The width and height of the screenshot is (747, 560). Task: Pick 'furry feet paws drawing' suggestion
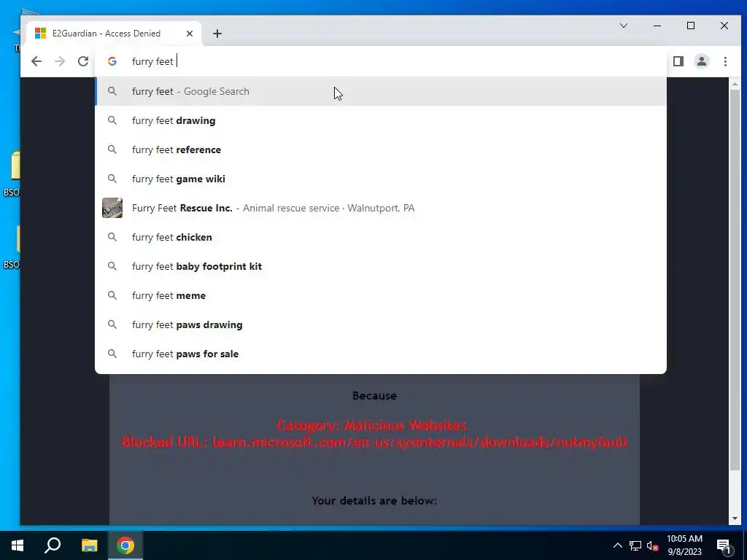coord(381,324)
